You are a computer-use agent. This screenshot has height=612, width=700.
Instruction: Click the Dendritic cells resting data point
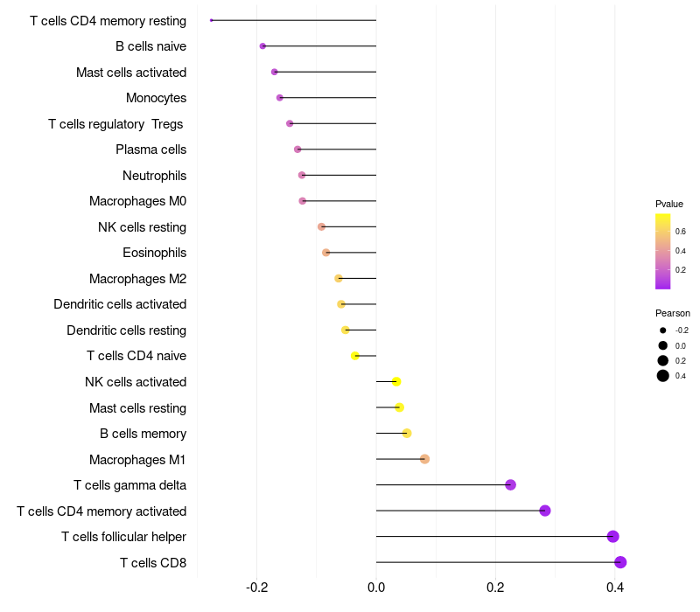pos(345,330)
